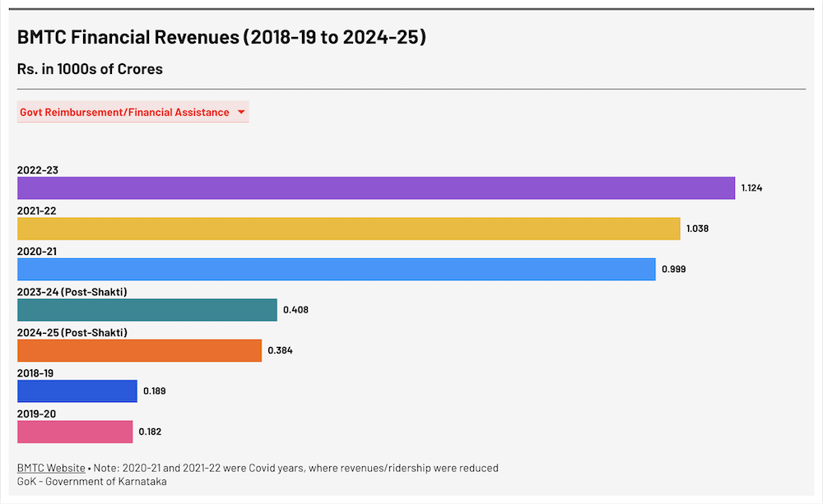This screenshot has height=504, width=823.
Task: Open the BMTC Website source link
Action: 51,468
